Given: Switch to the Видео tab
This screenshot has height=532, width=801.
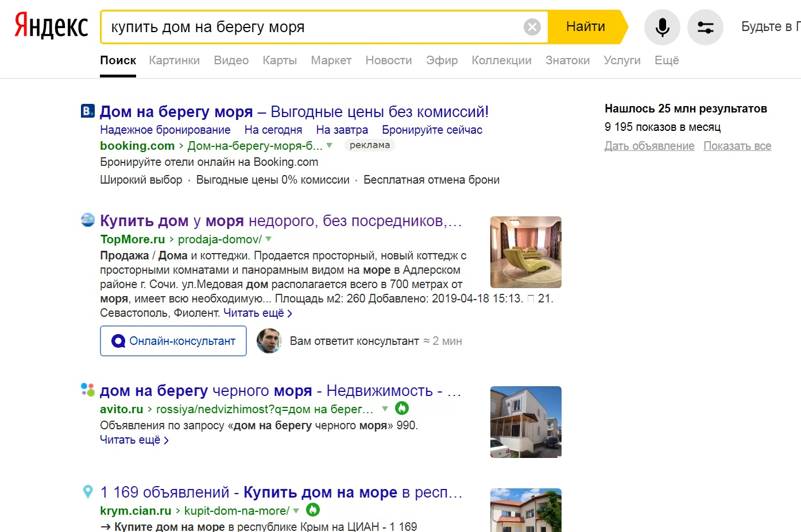Looking at the screenshot, I should click(x=231, y=60).
